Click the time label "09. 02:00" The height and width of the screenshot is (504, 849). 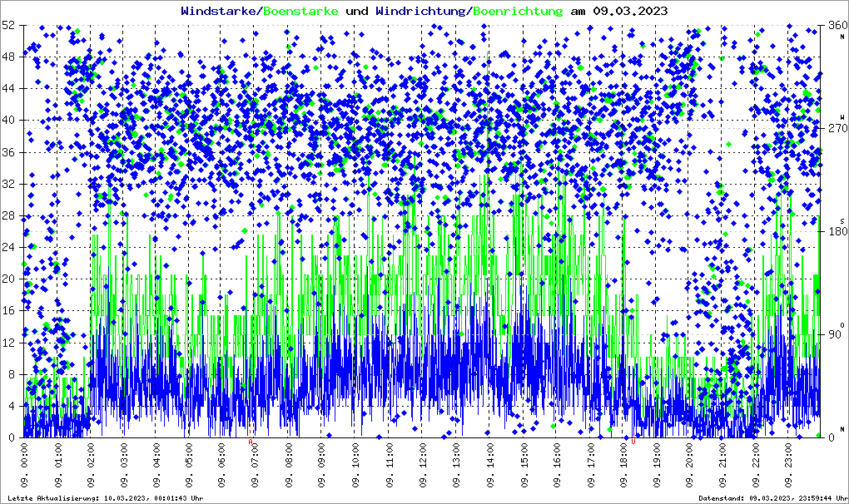[91, 465]
